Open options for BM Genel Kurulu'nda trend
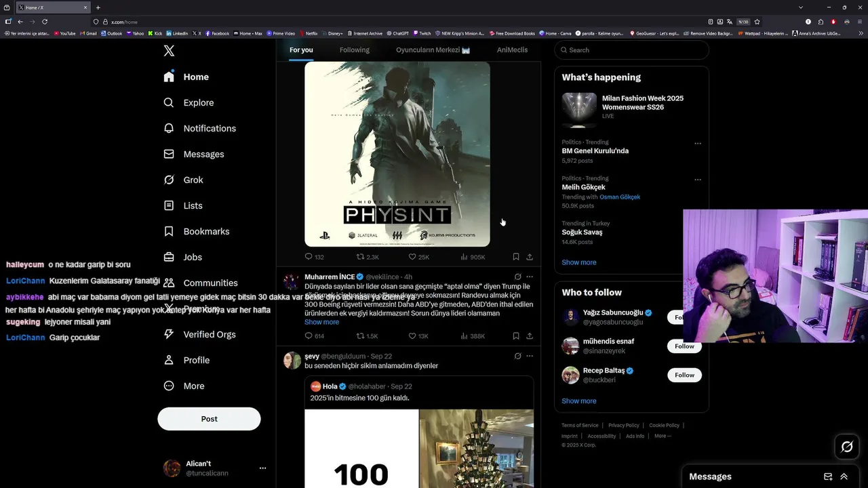 698,144
